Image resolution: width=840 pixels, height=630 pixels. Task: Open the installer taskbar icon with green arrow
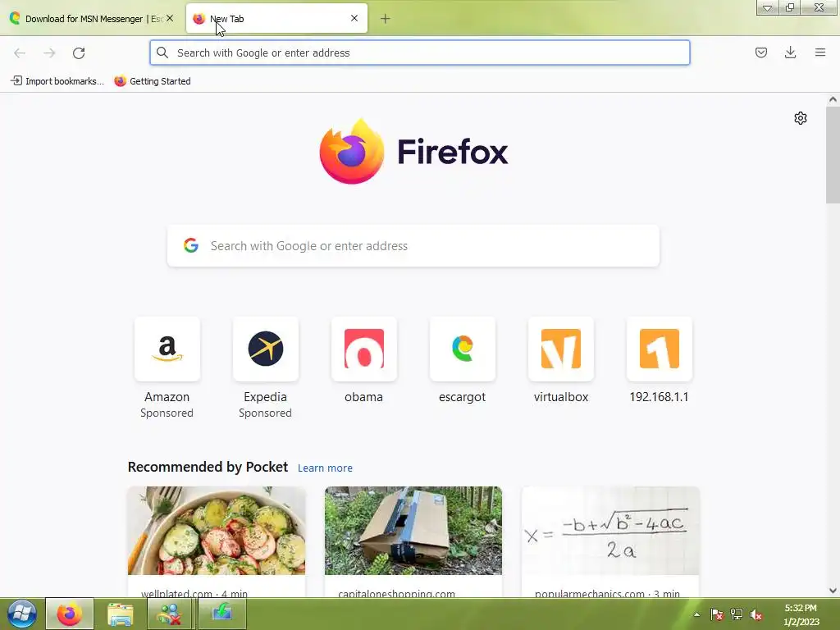pos(221,614)
